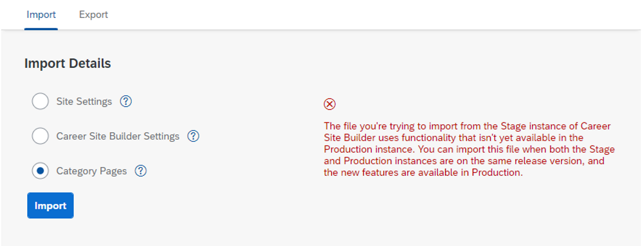
Task: Click the blue underline beneath the Import tab
Action: point(41,29)
